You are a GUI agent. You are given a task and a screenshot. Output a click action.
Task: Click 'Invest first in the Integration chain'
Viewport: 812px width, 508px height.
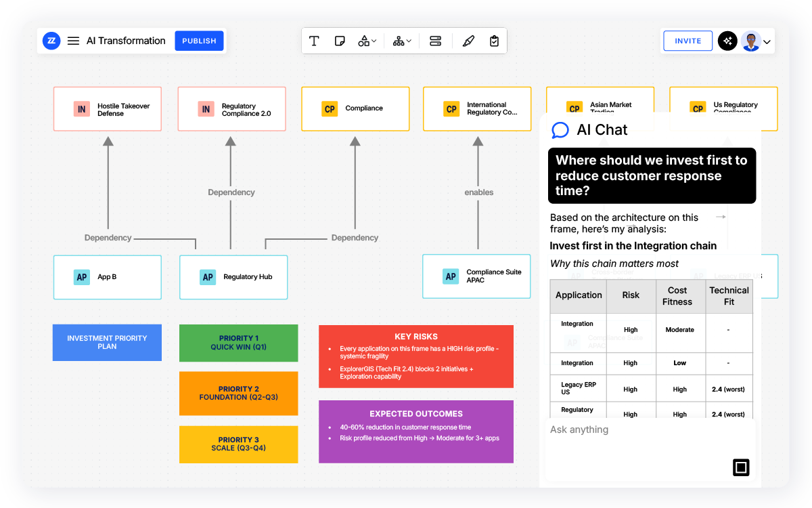click(x=633, y=246)
